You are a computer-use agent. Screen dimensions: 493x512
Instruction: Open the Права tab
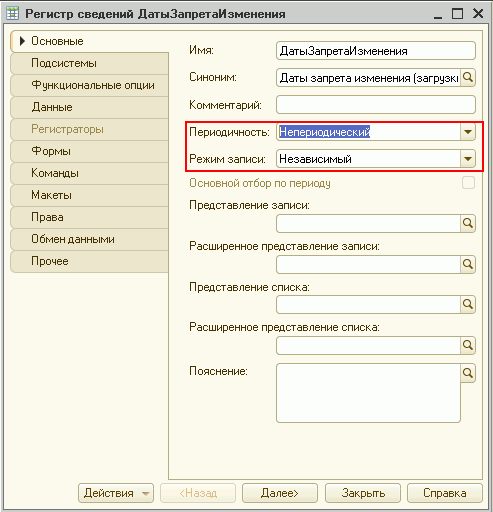[x=89, y=217]
